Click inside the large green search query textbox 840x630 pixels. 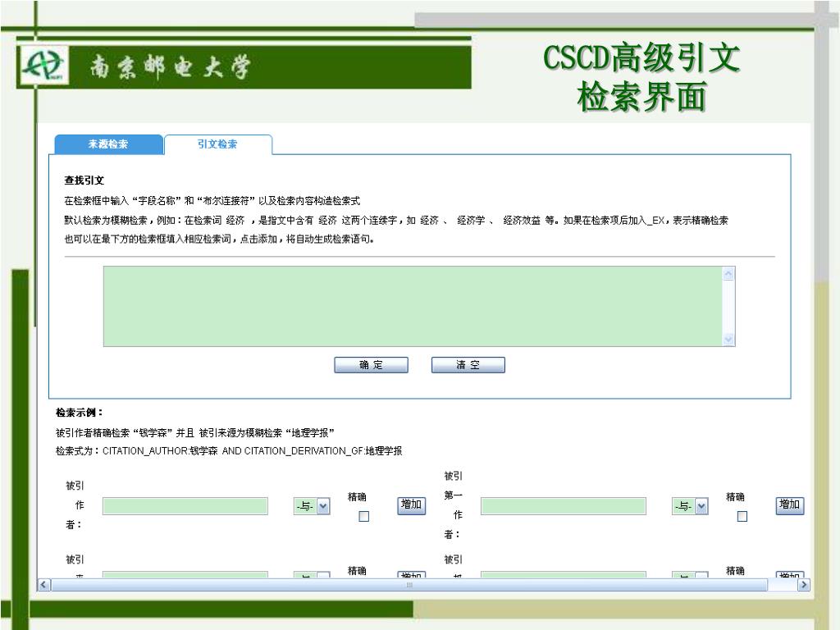[x=413, y=306]
